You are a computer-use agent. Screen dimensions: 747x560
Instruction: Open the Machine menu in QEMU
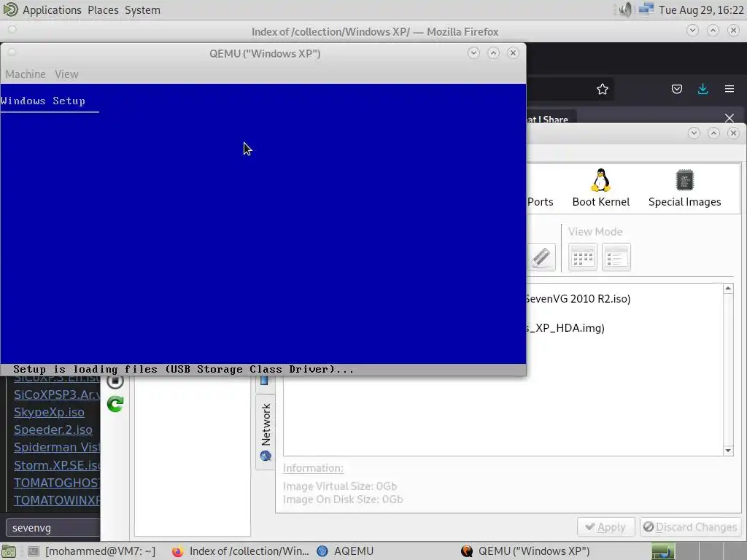[x=26, y=74]
